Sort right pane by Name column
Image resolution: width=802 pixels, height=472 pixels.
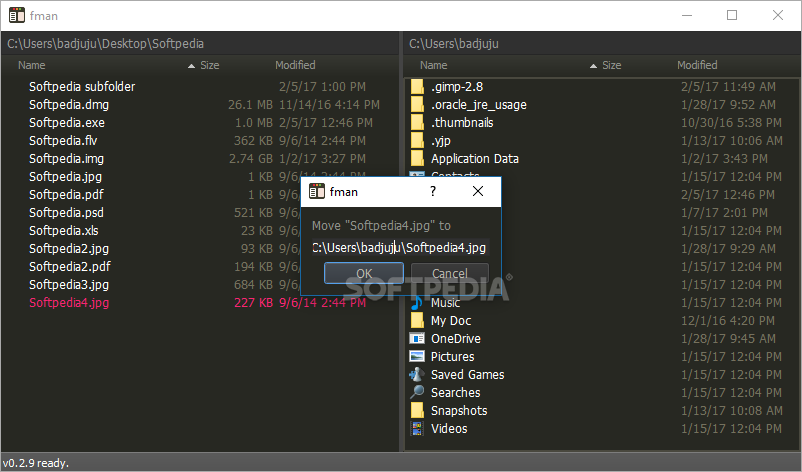point(434,65)
